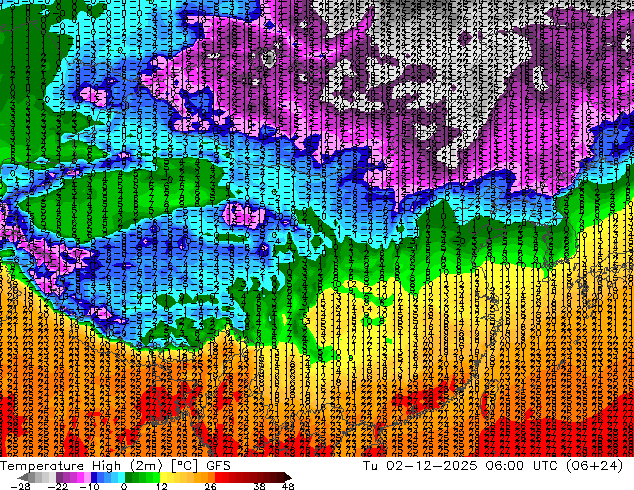Click the -10 legend label

click(89, 486)
